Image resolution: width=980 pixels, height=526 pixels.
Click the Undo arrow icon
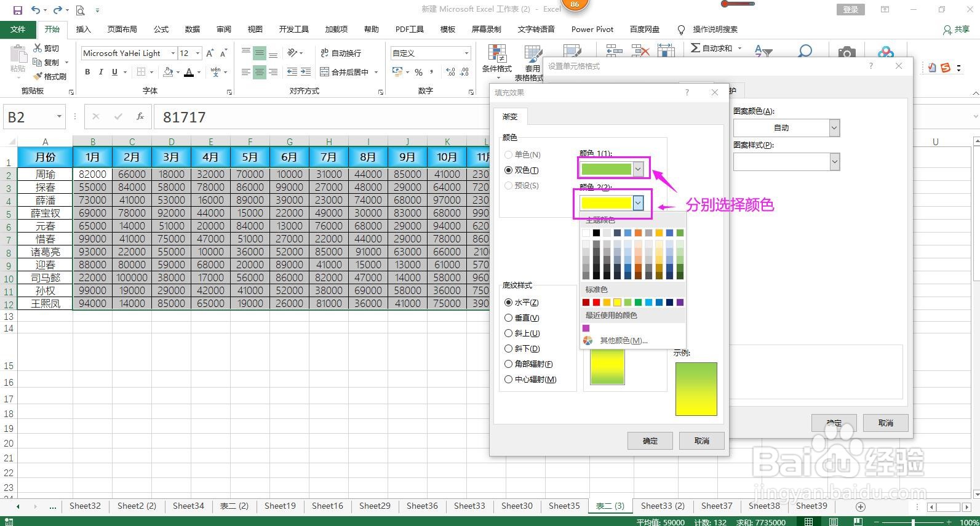coord(36,10)
